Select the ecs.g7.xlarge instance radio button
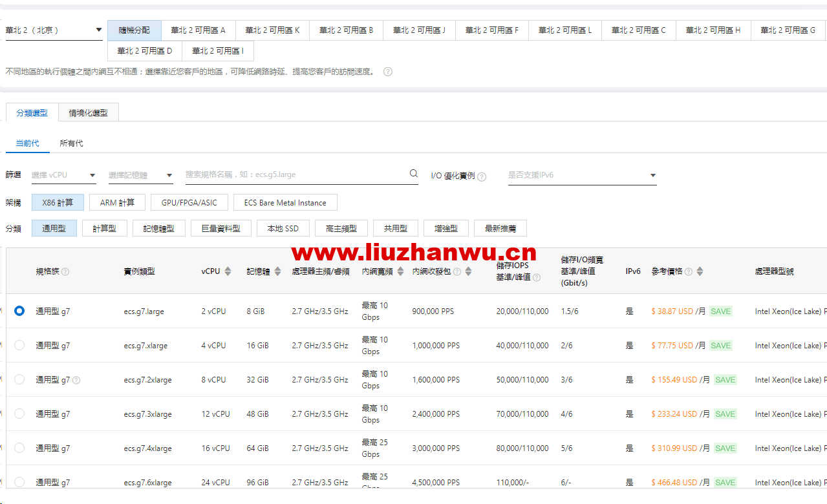 point(19,345)
